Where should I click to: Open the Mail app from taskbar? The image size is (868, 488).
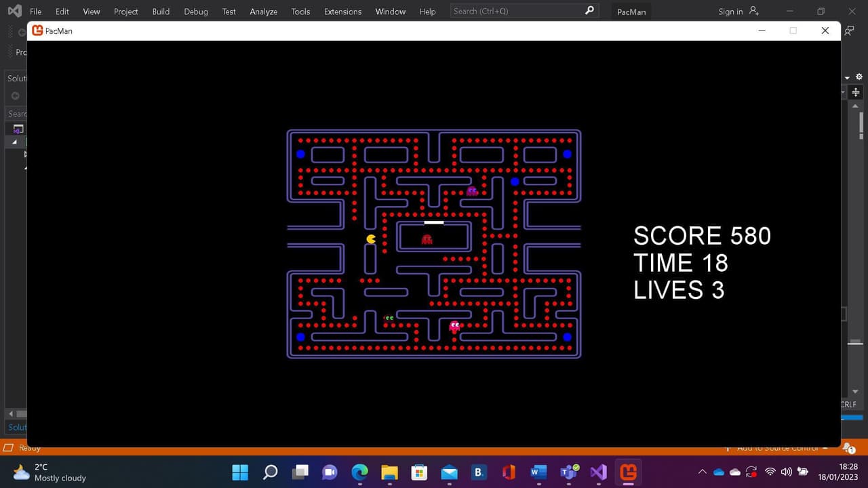point(449,472)
